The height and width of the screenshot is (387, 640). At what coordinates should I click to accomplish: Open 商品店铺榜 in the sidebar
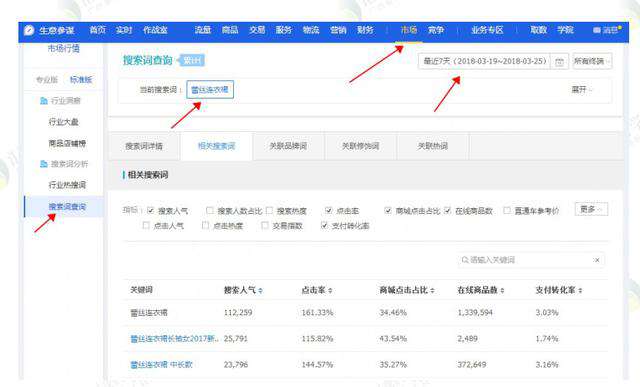click(67, 143)
